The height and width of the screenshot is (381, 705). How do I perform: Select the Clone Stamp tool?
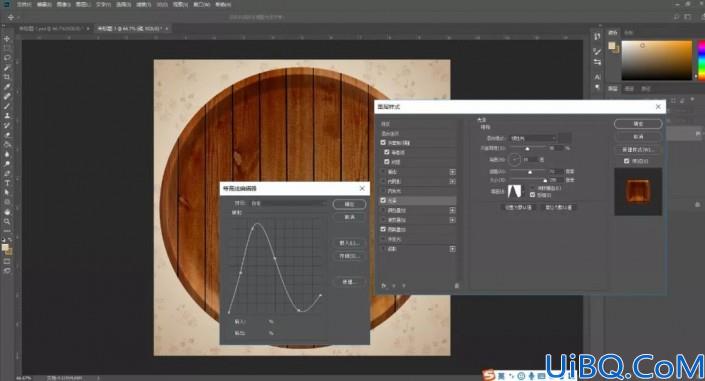tap(7, 116)
